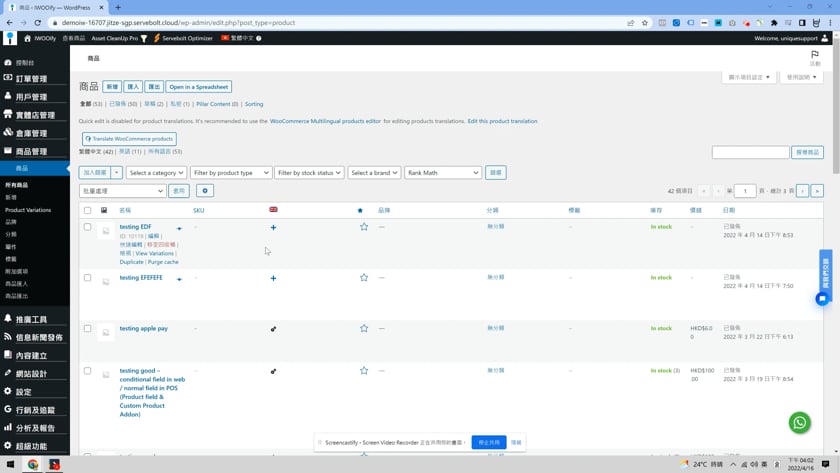Add English translation for testing EDF
The height and width of the screenshot is (473, 840).
(273, 228)
